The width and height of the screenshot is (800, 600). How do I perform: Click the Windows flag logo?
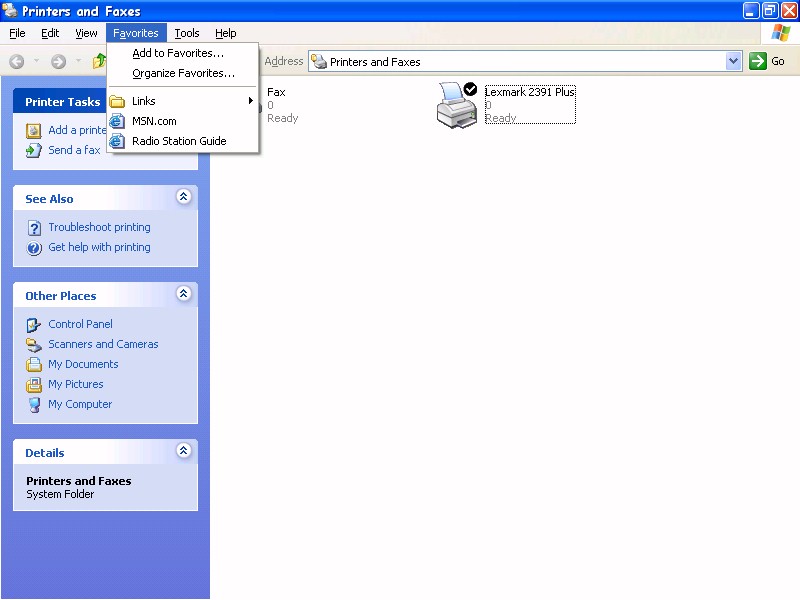coord(781,33)
